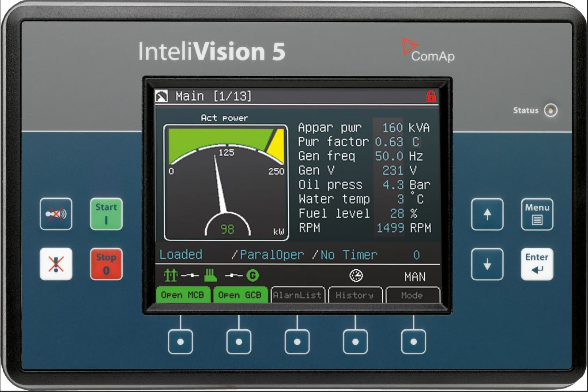
Task: Open the AlarmList tab
Action: tap(298, 295)
